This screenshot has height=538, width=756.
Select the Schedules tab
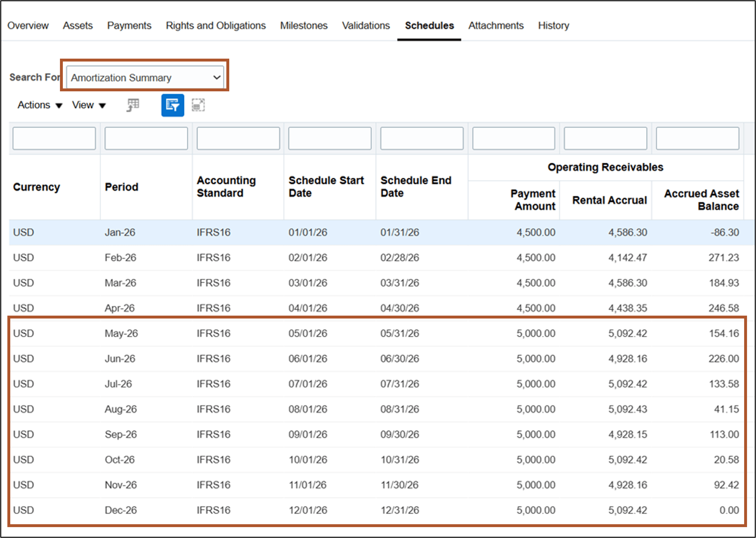click(430, 26)
